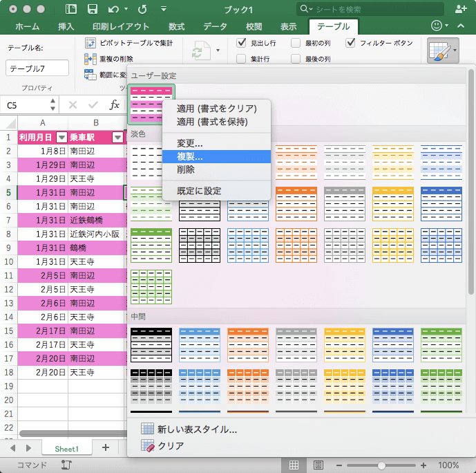Toggle the フィルター ボタン checkbox
The image size is (476, 473).
(351, 43)
